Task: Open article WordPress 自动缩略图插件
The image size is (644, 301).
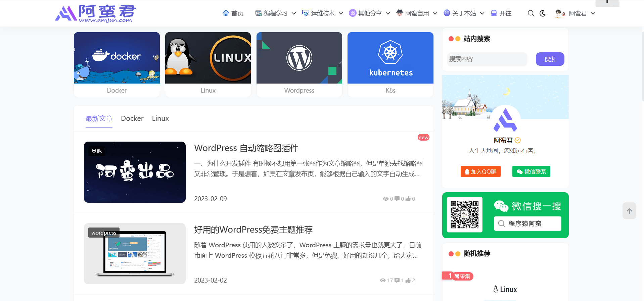Action: 246,148
